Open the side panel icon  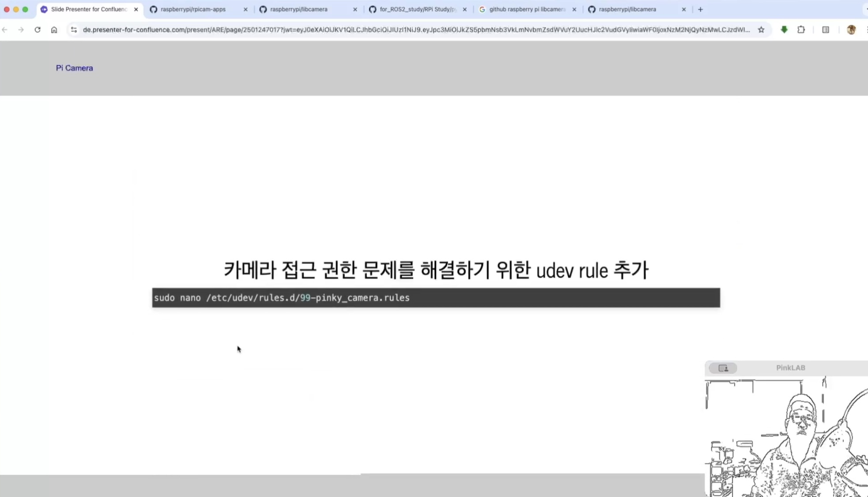826,30
